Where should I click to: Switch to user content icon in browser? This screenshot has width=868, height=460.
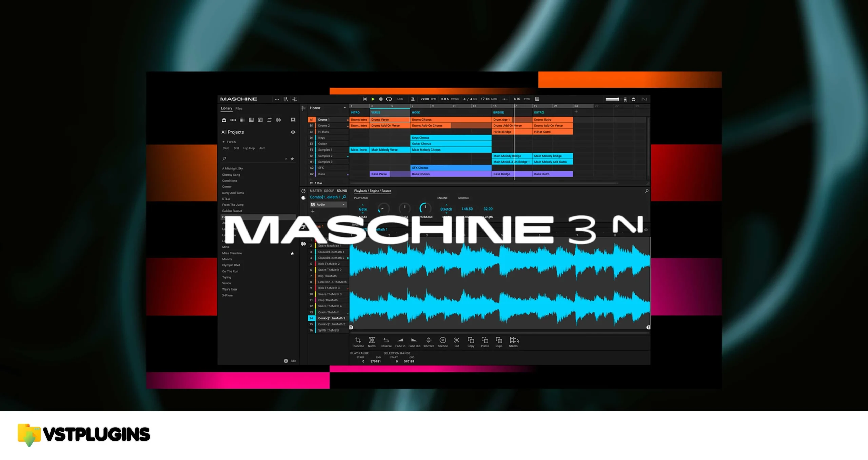(x=293, y=120)
